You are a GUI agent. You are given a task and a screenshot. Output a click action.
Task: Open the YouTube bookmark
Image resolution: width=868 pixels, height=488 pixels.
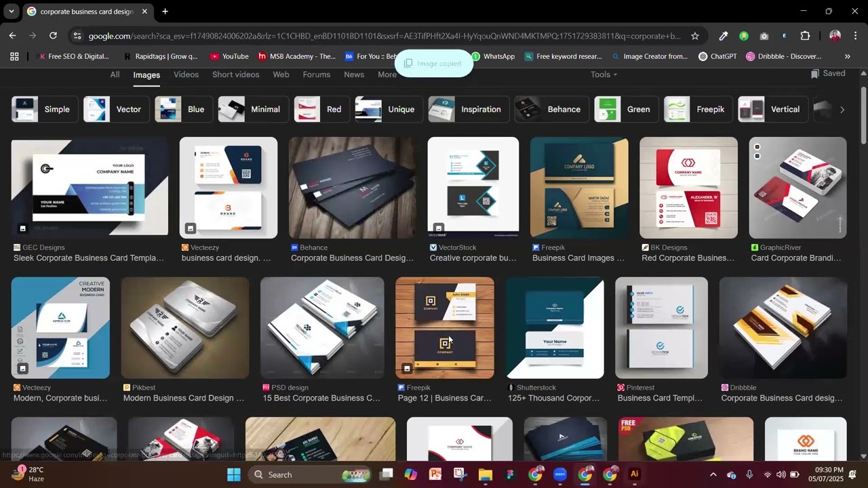coord(229,56)
